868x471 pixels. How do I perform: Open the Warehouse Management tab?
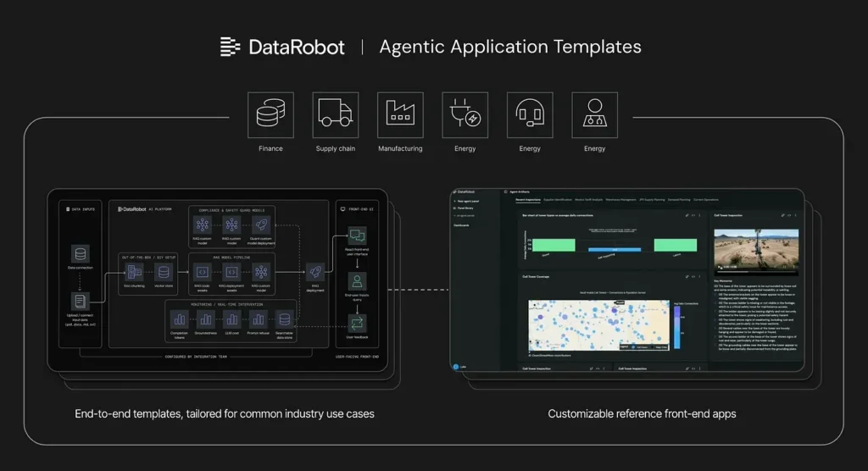tap(620, 200)
